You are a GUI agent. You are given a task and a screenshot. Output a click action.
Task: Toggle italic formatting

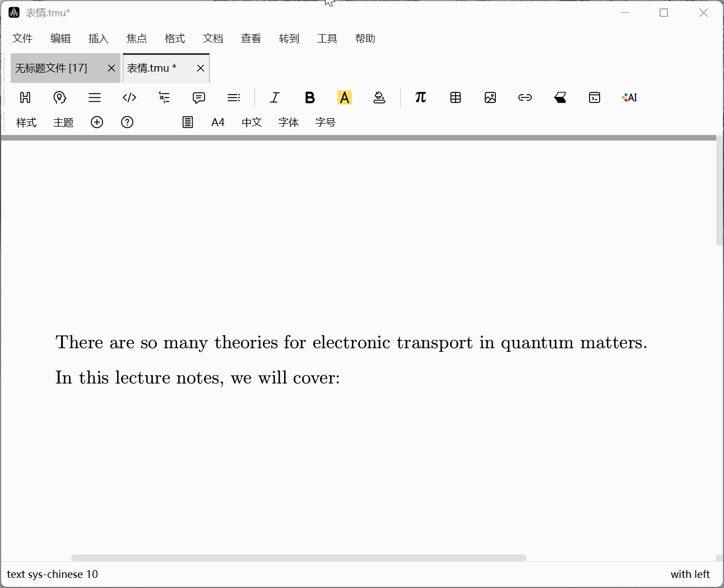(x=275, y=97)
